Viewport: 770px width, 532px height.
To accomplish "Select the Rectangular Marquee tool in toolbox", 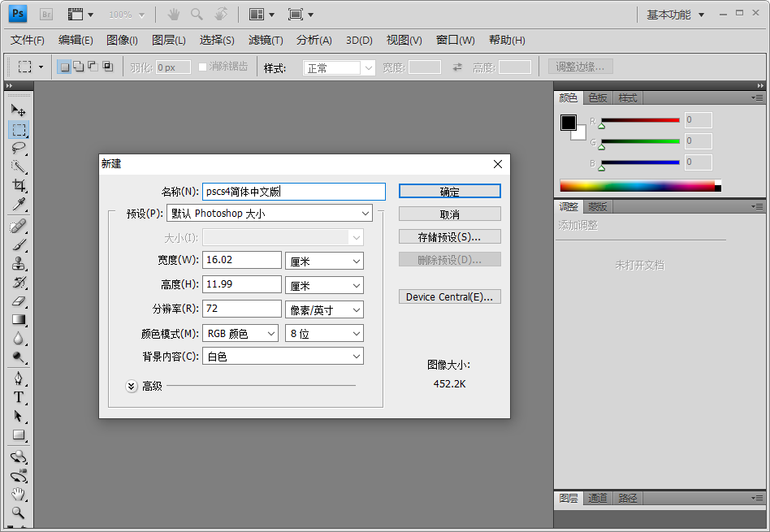I will pyautogui.click(x=19, y=130).
